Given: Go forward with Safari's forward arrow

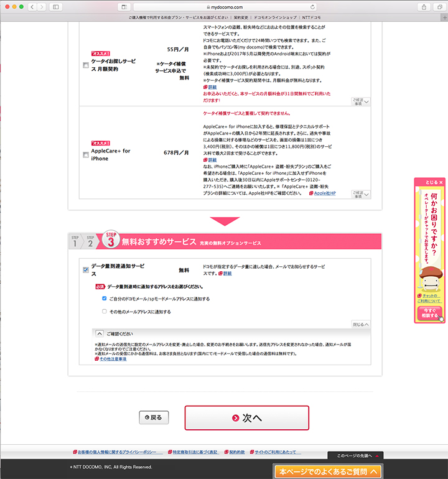Looking at the screenshot, I should pyautogui.click(x=42, y=7).
